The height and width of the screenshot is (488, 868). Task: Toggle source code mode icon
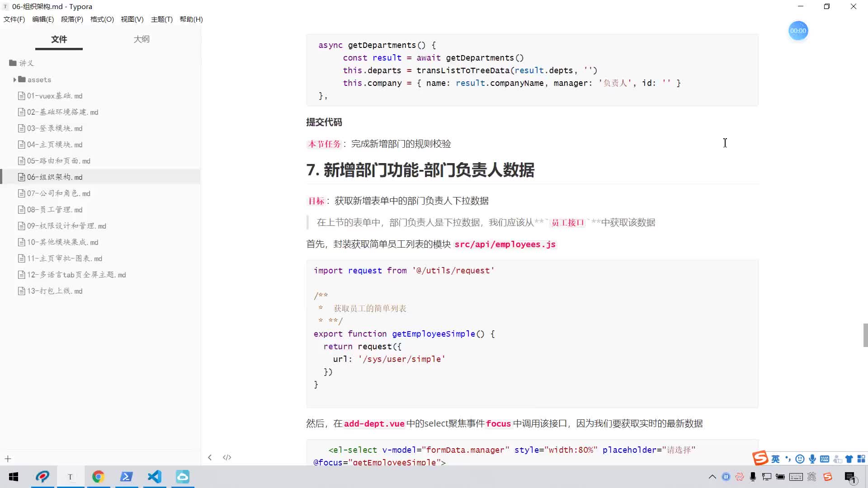coord(227,457)
